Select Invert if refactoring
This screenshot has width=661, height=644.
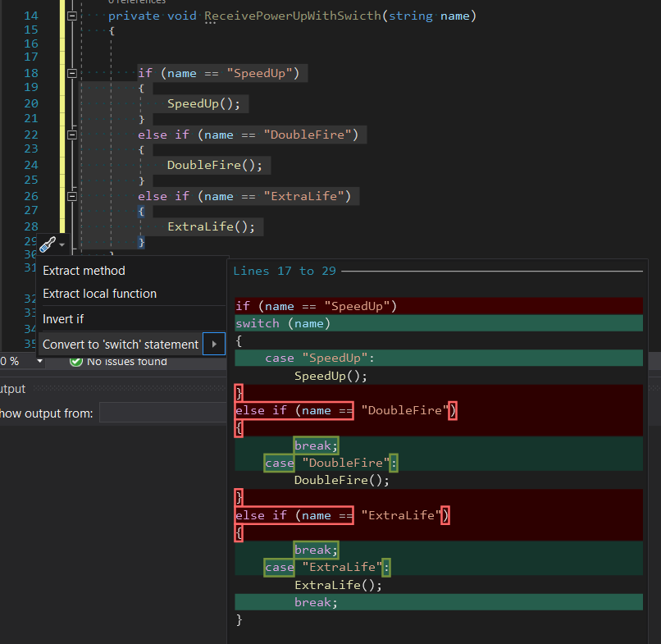pos(63,319)
